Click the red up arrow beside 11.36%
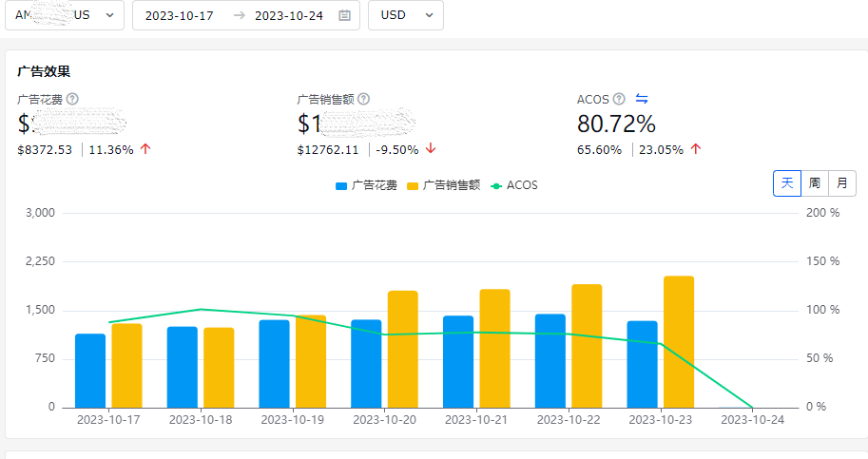This screenshot has width=868, height=459. coord(145,149)
